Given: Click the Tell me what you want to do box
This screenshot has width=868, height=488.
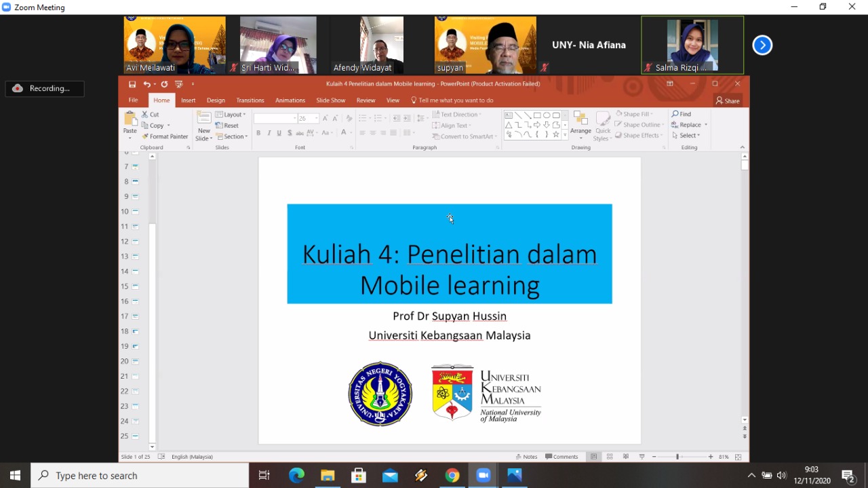Looking at the screenshot, I should pyautogui.click(x=452, y=100).
